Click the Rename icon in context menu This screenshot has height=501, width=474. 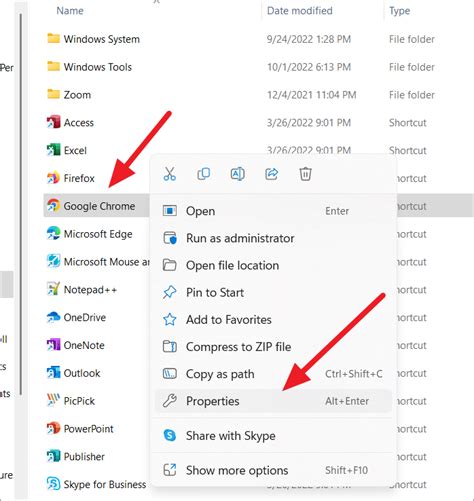coord(237,174)
